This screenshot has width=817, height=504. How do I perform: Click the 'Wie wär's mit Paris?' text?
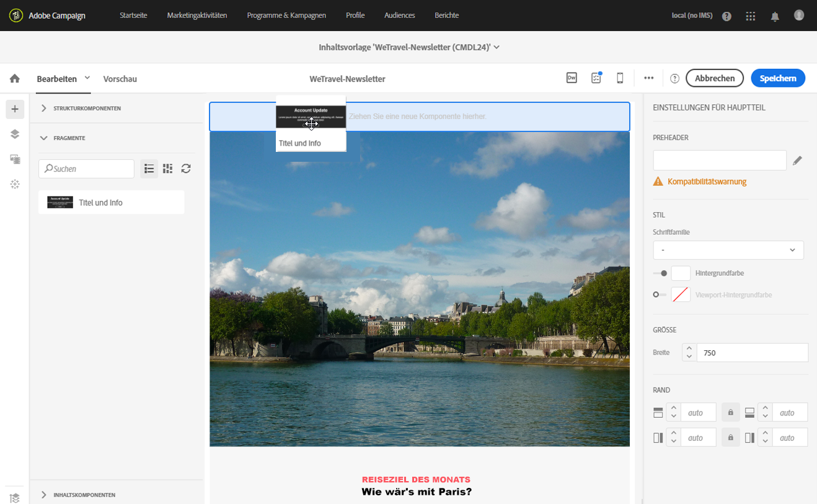pyautogui.click(x=417, y=492)
